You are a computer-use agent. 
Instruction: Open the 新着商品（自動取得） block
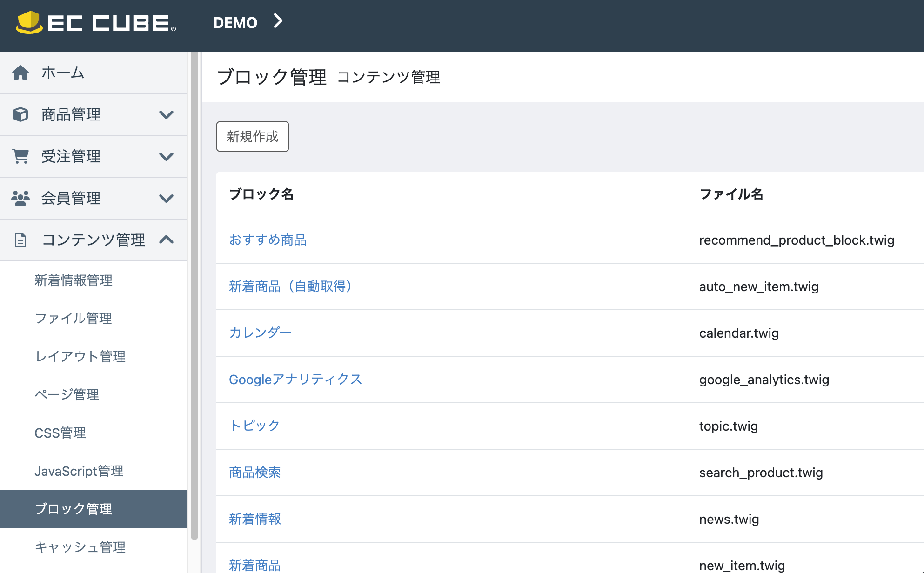pyautogui.click(x=290, y=286)
